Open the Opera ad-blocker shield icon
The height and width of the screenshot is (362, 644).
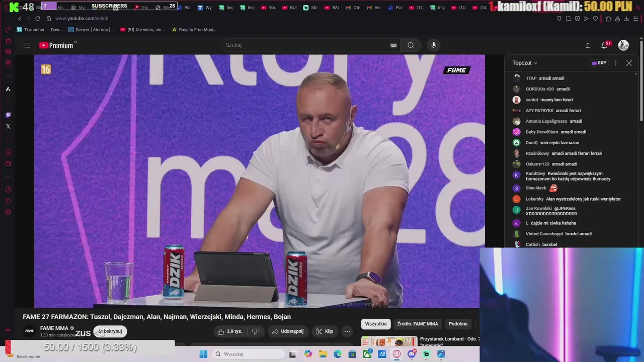click(577, 19)
